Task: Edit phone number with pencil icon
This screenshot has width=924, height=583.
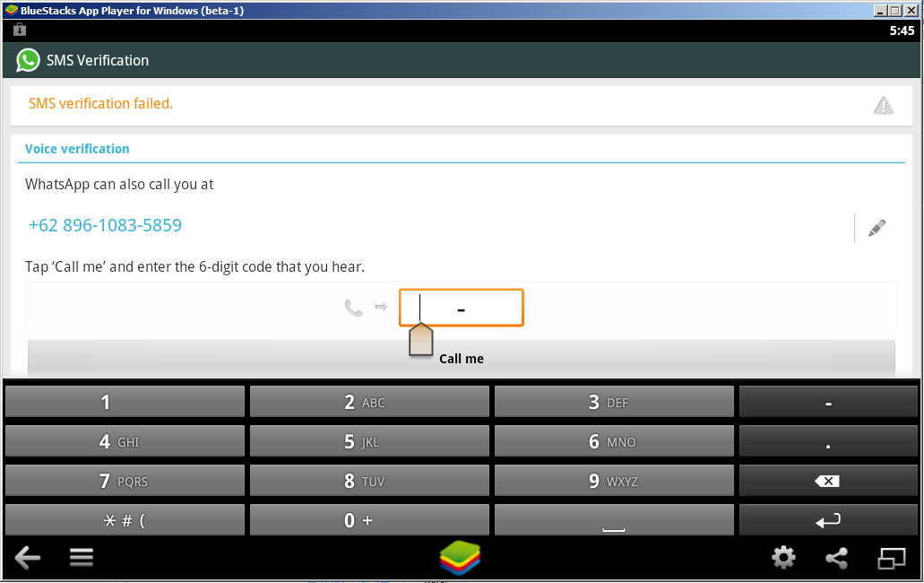Action: point(877,228)
